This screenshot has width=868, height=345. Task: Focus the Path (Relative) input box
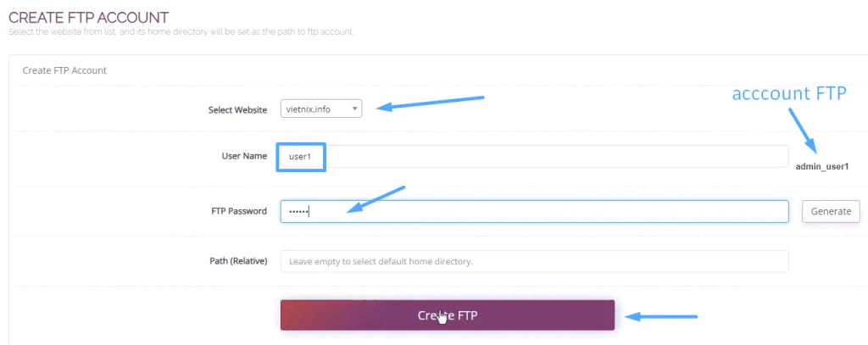(x=534, y=261)
